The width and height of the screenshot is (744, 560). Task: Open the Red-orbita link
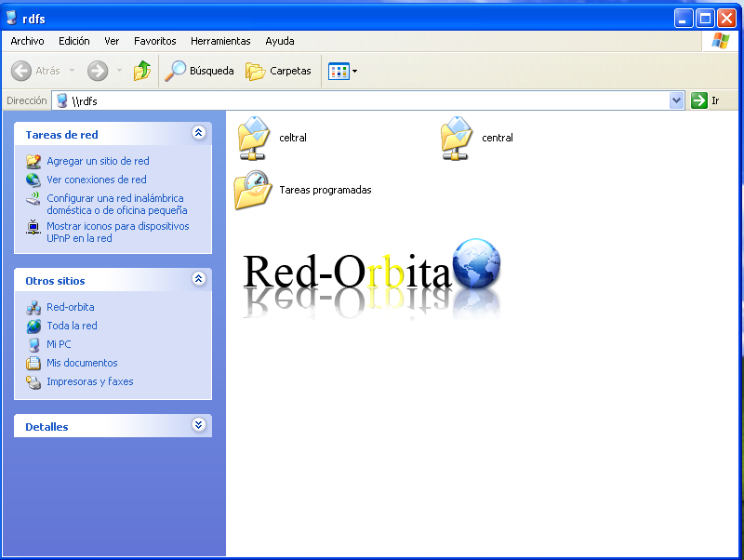pyautogui.click(x=71, y=307)
